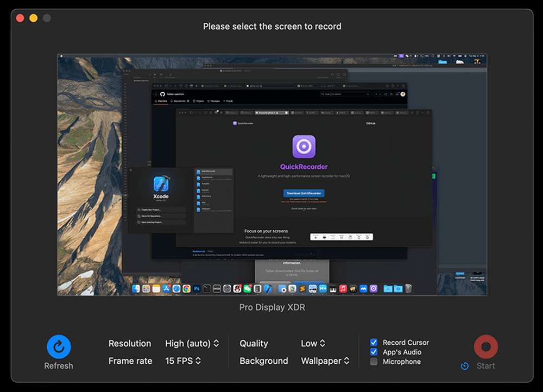Expand the Quality dropdown set to Low
The height and width of the screenshot is (392, 543).
tap(313, 343)
